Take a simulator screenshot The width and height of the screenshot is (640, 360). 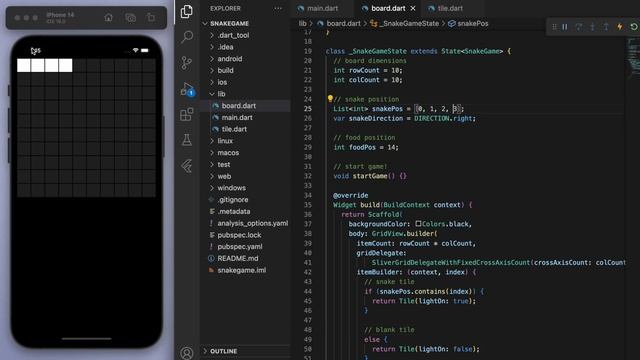(130, 18)
